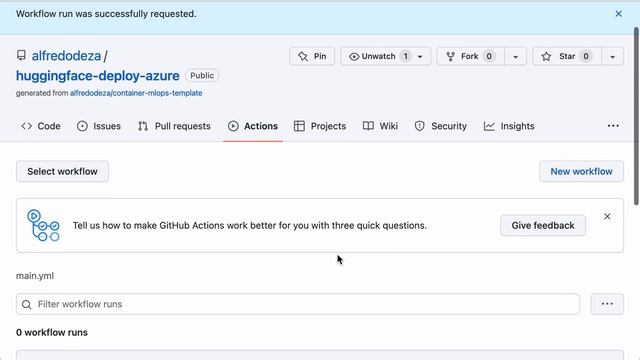The height and width of the screenshot is (360, 640).
Task: Open the container-mlops-template source repository link
Action: [x=136, y=93]
